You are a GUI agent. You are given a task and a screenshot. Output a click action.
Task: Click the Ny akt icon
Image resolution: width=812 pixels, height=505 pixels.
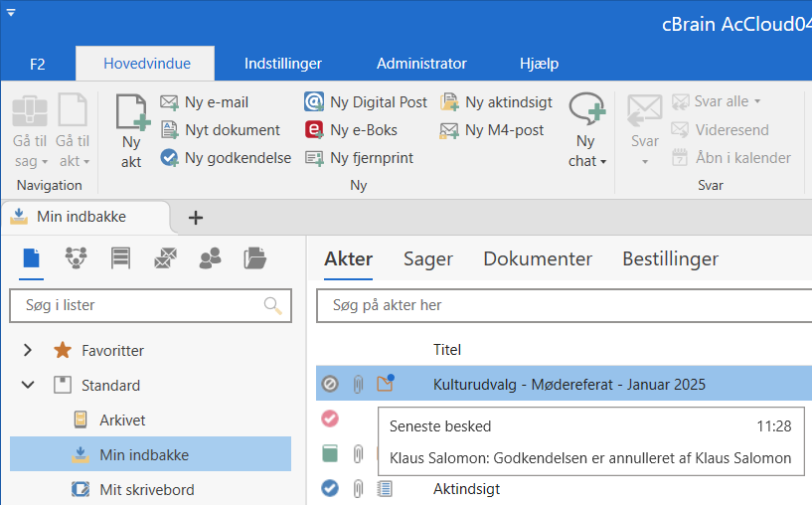coord(131,115)
